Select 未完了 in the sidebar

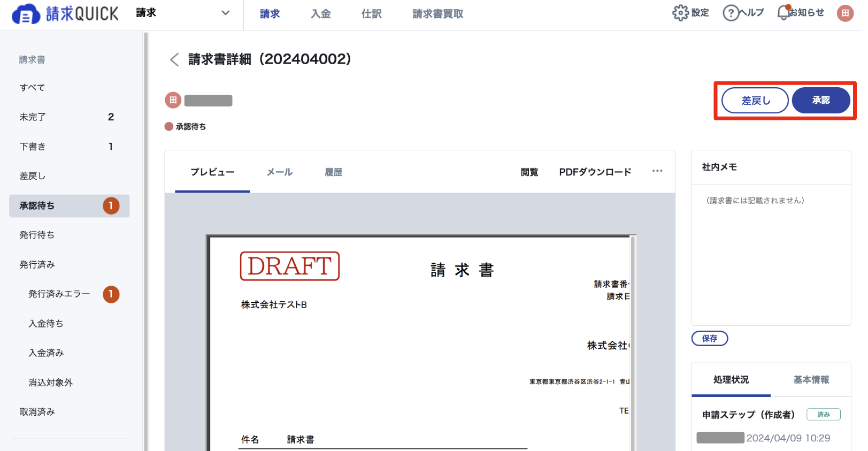(70, 117)
